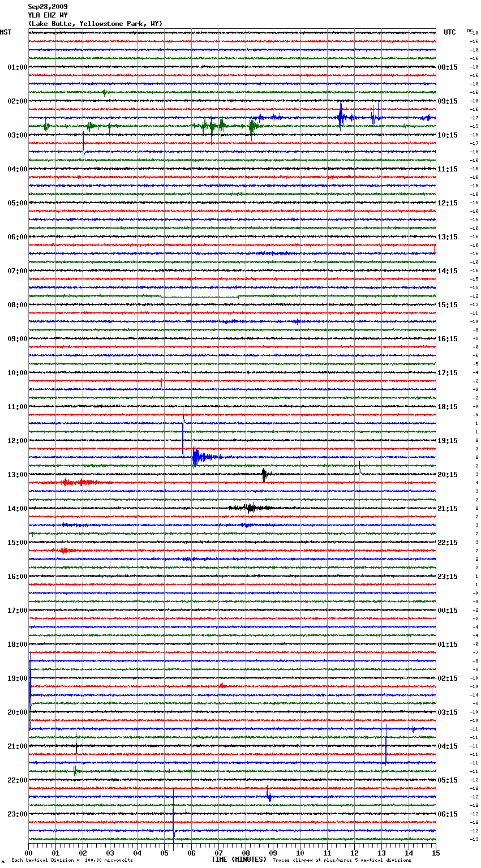Image resolution: width=481 pixels, height=868 pixels.
Task: Select the 14:00 MST time label
Action: [18, 509]
